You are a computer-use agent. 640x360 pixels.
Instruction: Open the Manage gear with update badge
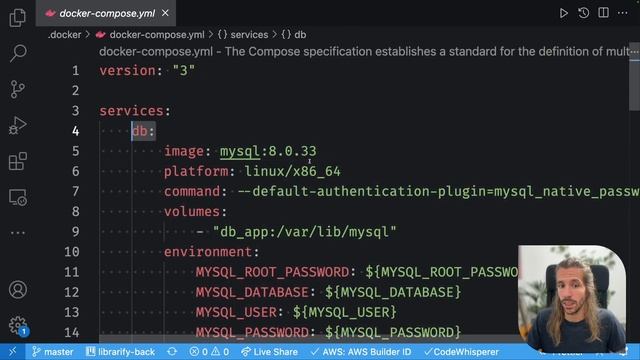click(x=18, y=326)
